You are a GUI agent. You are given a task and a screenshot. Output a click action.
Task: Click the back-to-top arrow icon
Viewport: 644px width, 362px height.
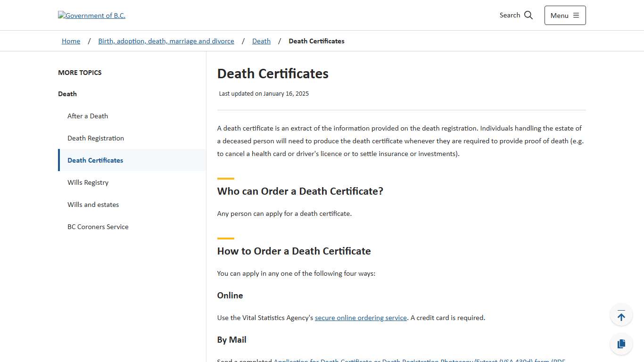[621, 314]
